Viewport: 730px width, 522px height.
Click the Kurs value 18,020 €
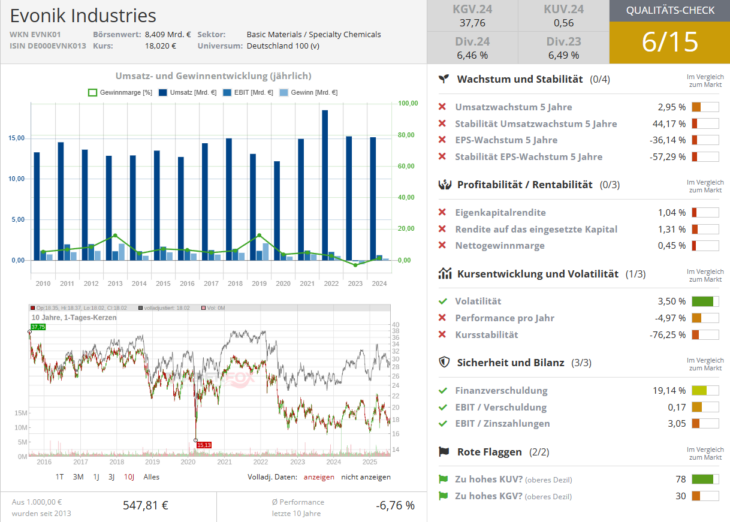tap(161, 46)
